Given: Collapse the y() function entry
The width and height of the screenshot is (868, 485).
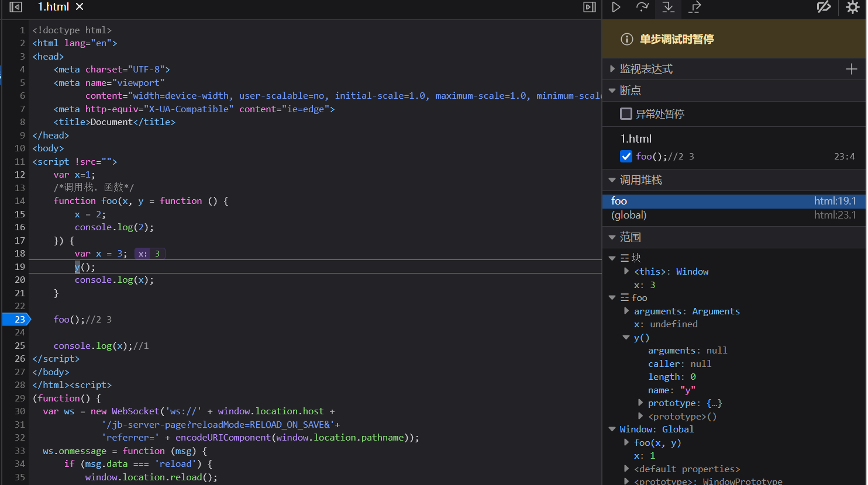Looking at the screenshot, I should (x=626, y=338).
